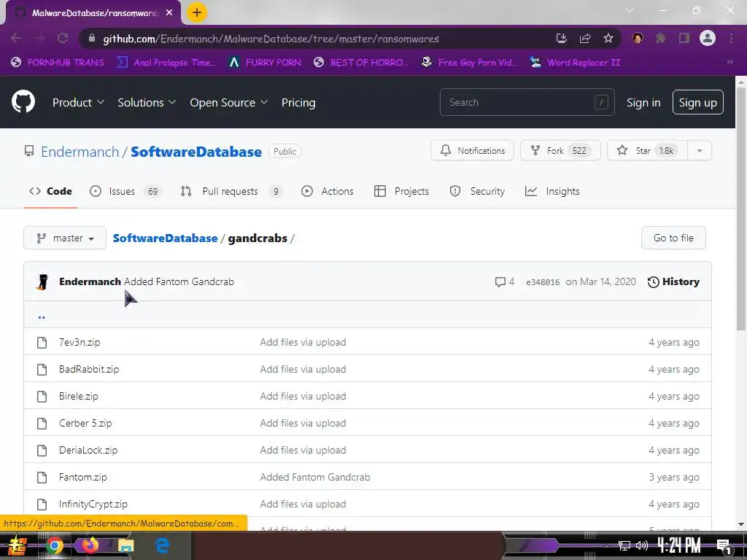Open the SoftwareDatabase repository title link
The image size is (747, 560).
196,152
